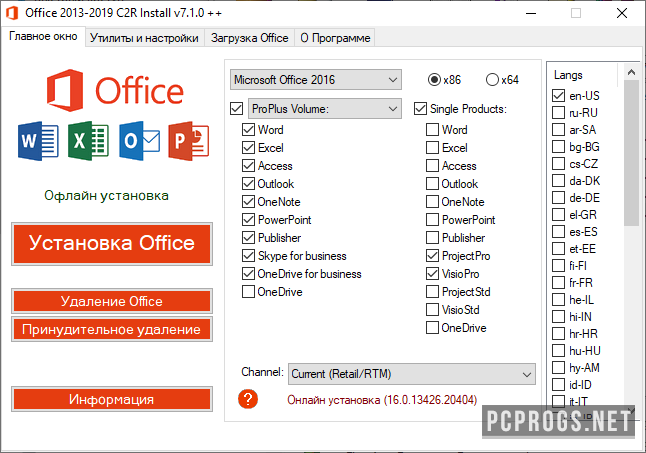This screenshot has height=453, width=646.
Task: Switch to the Утилиты и настройки tab
Action: click(x=144, y=38)
